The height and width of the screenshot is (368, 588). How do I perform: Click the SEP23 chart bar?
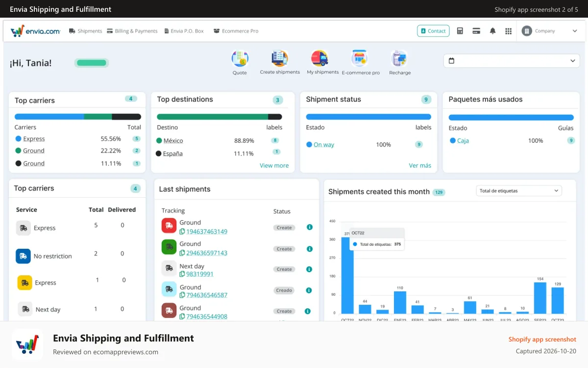pos(540,298)
